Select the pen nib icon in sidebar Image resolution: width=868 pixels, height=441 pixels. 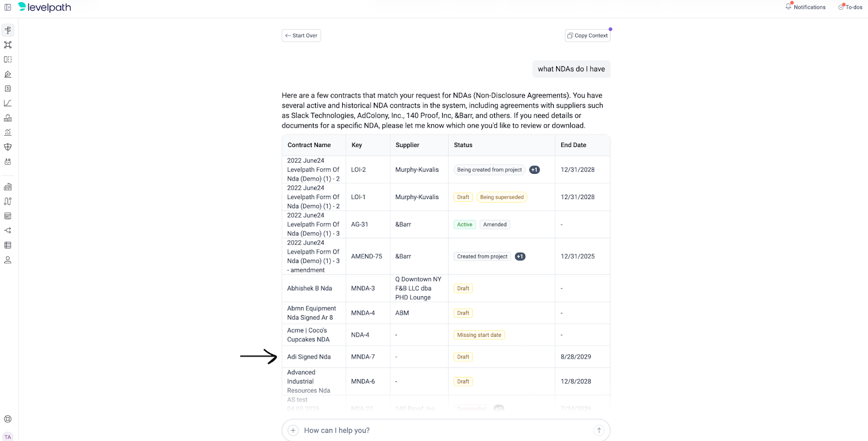coord(8,74)
